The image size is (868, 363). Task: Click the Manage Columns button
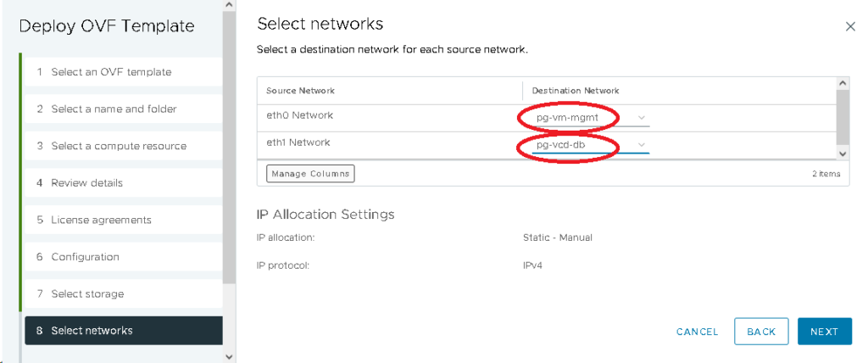coord(310,174)
